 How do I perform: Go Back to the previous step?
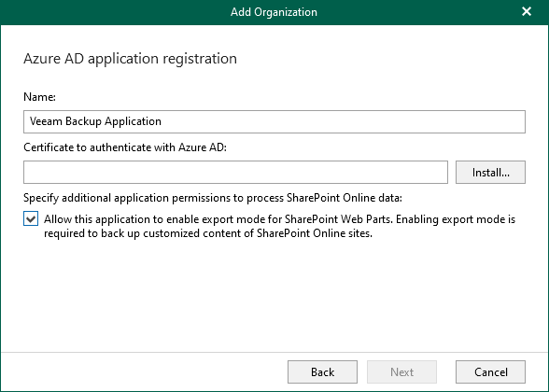coord(322,371)
